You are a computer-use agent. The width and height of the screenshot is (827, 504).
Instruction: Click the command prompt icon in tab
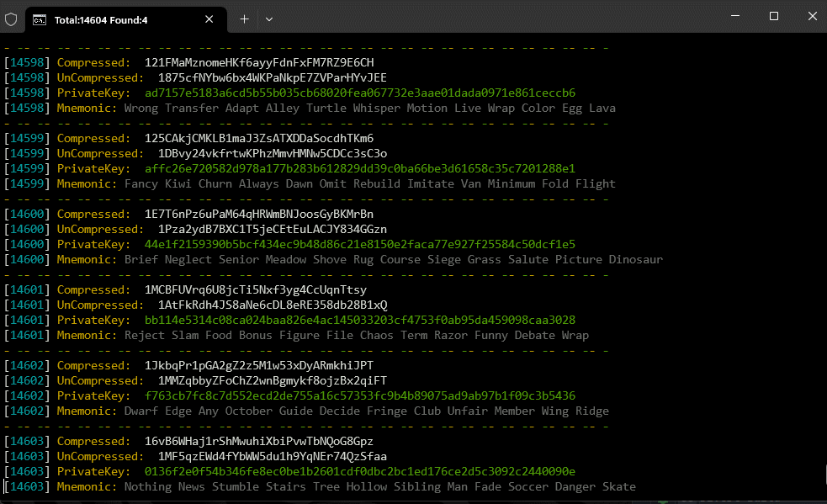(40, 20)
